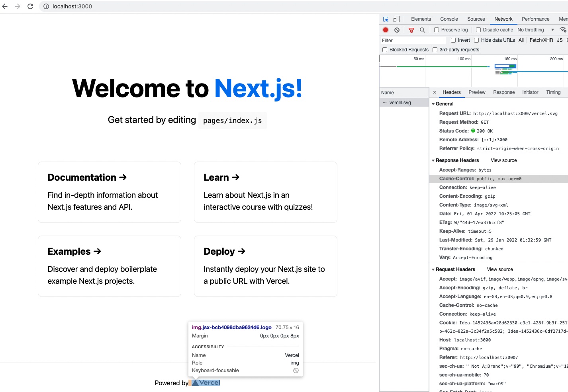Toggle the device toolbar emulation icon
This screenshot has width=568, height=392.
tap(396, 19)
